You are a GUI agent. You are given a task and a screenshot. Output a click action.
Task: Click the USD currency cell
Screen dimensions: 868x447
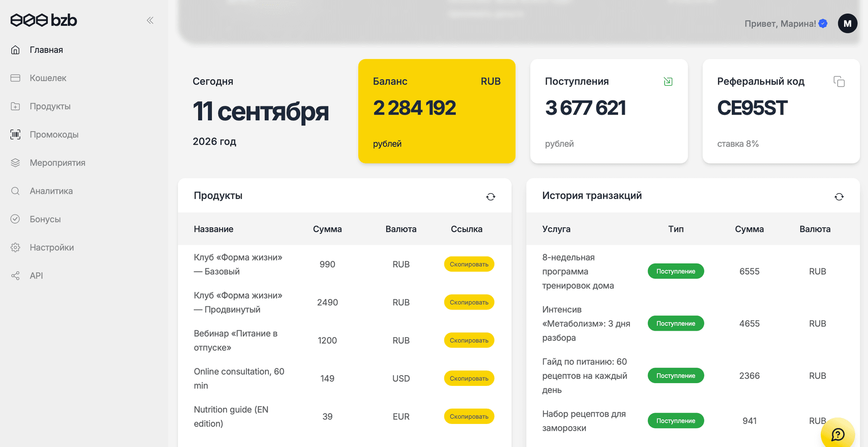click(x=401, y=378)
